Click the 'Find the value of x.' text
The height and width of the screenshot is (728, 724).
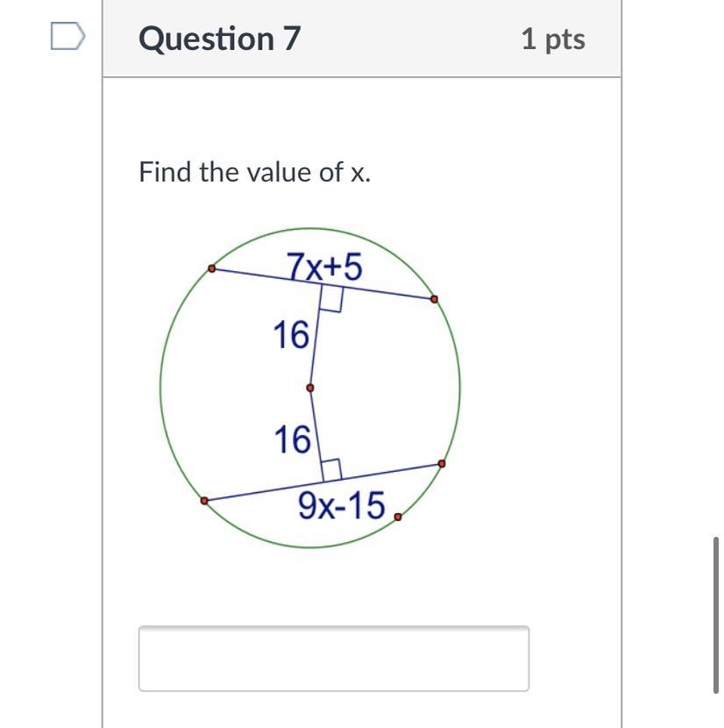pyautogui.click(x=254, y=172)
